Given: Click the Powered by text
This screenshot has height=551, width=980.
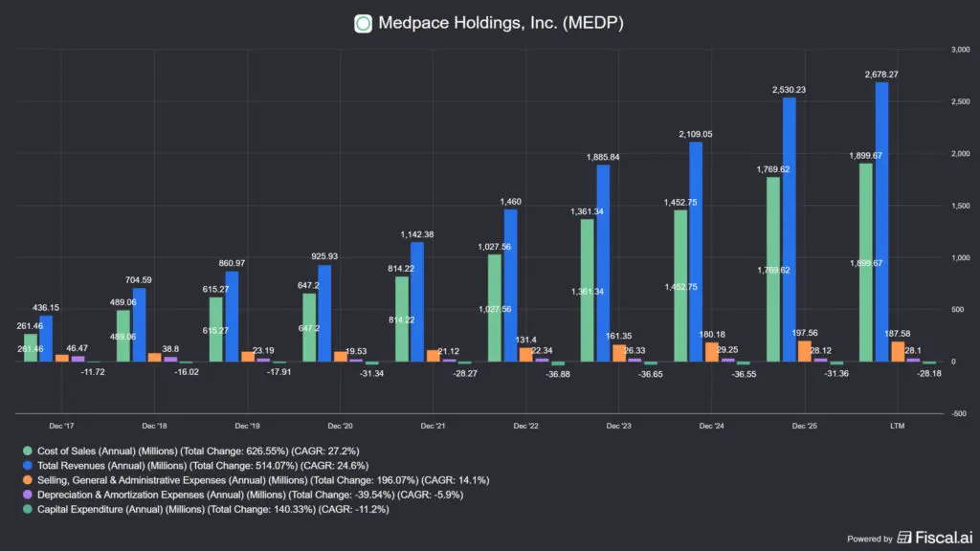Looking at the screenshot, I should [869, 539].
